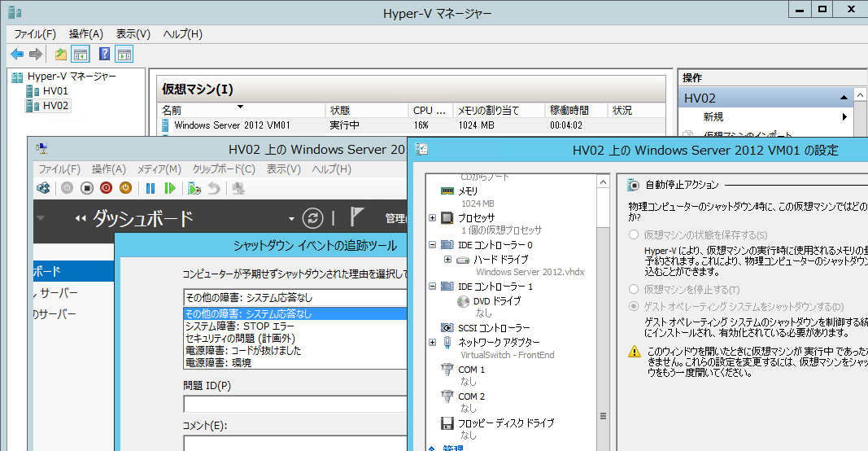Open クリップボード(C) menu in VM connection window
Screen dimensions: 868x451
224,169
